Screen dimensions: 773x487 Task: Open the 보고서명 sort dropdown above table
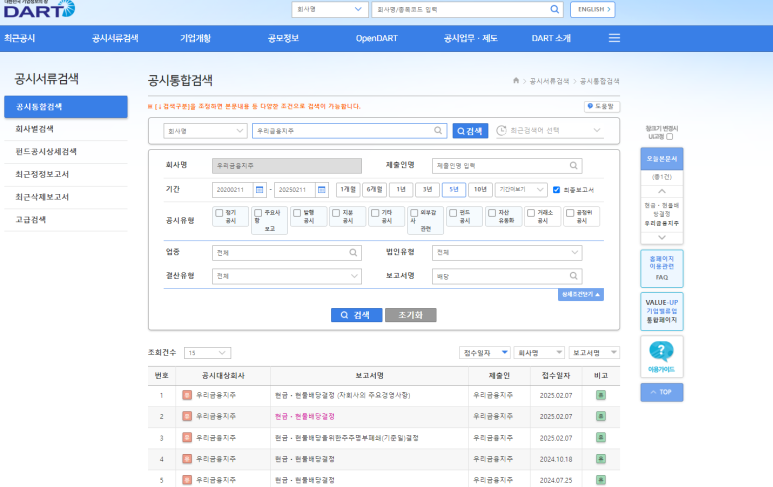point(594,352)
